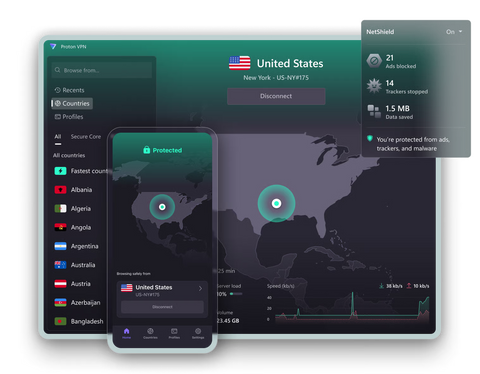
Task: Click the large United States flag icon
Action: pyautogui.click(x=240, y=63)
